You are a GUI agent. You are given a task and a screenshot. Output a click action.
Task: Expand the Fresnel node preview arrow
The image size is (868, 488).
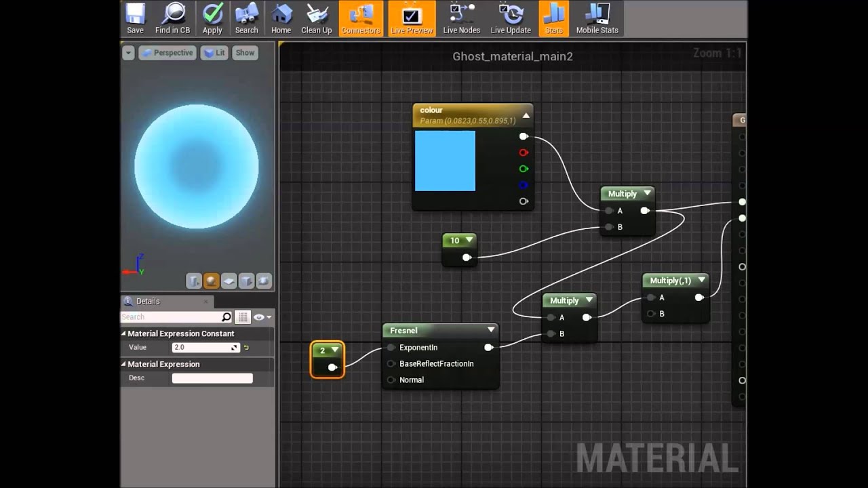point(491,330)
